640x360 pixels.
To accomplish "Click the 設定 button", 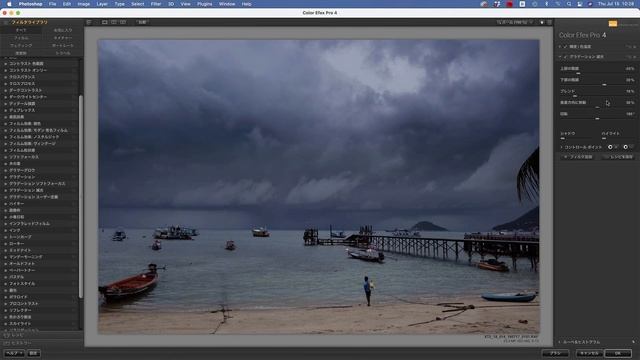I will pyautogui.click(x=33, y=353).
